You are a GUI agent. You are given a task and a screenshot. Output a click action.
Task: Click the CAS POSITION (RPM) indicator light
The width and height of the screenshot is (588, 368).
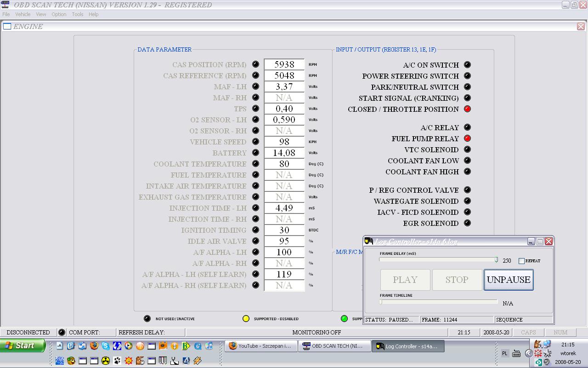point(255,64)
